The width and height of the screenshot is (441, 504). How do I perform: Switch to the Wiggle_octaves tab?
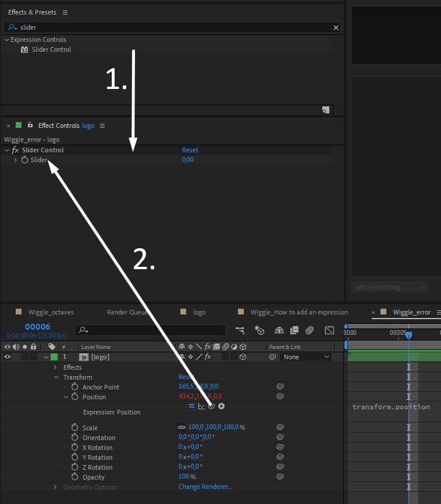[51, 312]
